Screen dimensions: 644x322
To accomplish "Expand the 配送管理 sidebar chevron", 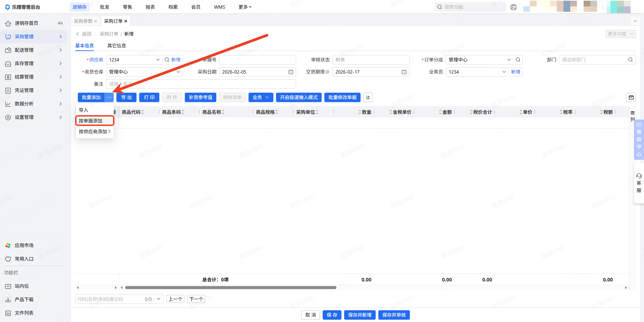I will [x=61, y=50].
